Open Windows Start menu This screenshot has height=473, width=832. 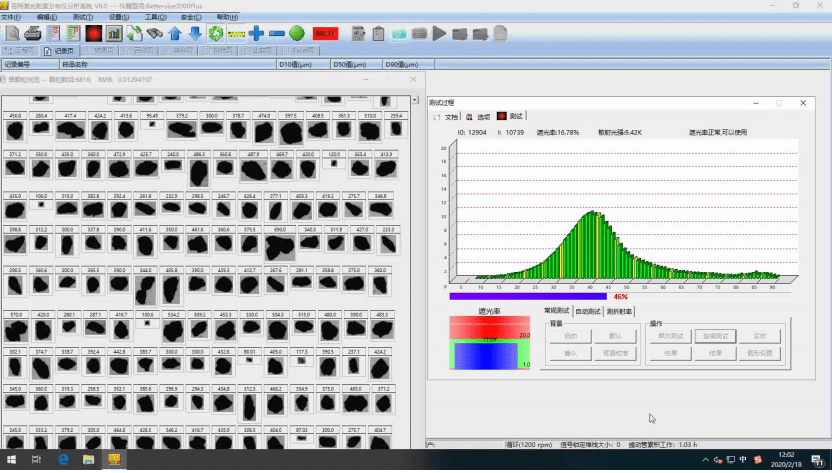(10, 460)
